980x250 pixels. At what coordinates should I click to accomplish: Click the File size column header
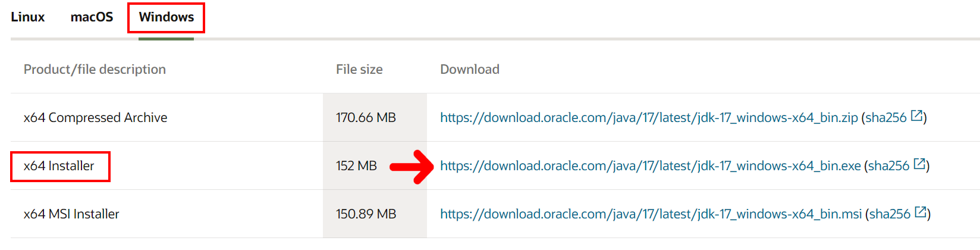[359, 69]
